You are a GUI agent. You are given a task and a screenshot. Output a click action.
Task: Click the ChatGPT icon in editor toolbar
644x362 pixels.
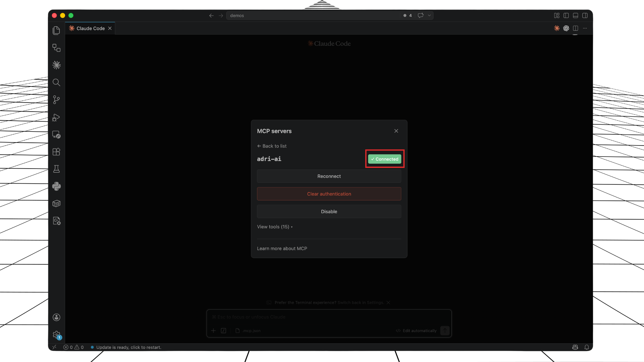pos(566,28)
